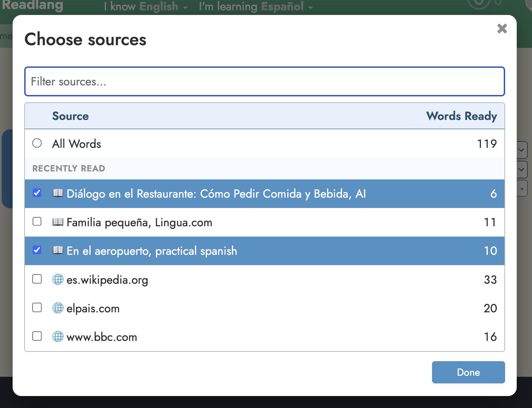Click the Source column header
The height and width of the screenshot is (408, 532).
tap(70, 116)
